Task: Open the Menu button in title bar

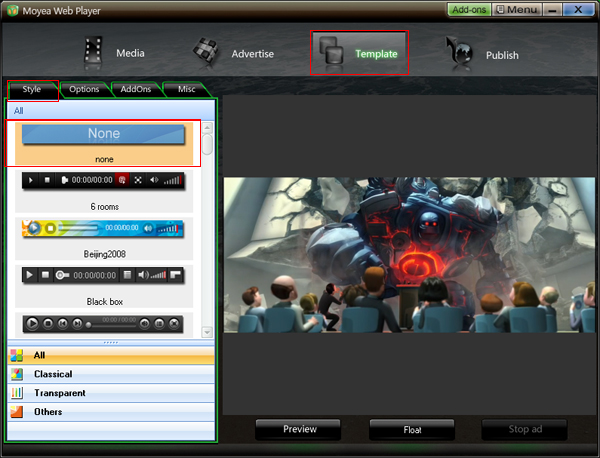Action: coord(517,10)
